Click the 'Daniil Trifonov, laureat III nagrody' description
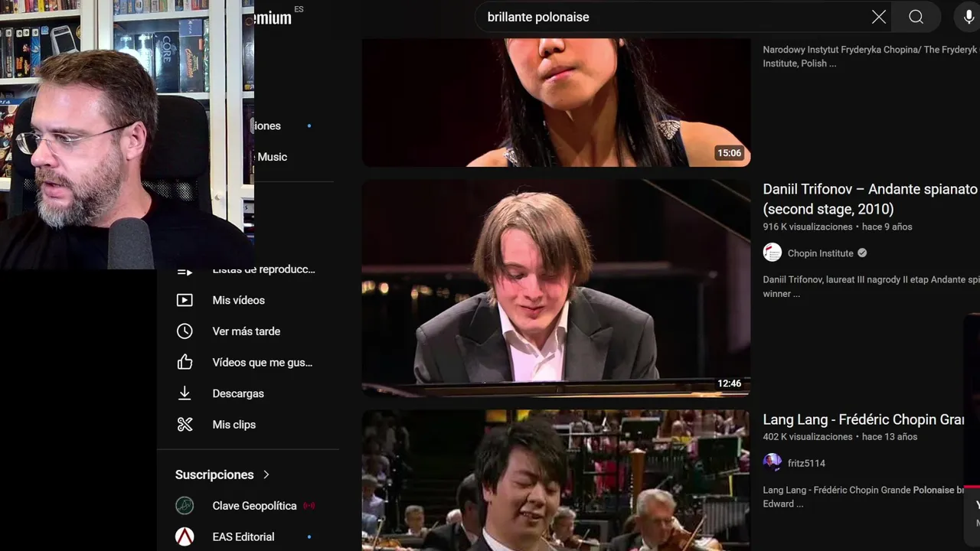Viewport: 980px width, 551px height. click(871, 286)
